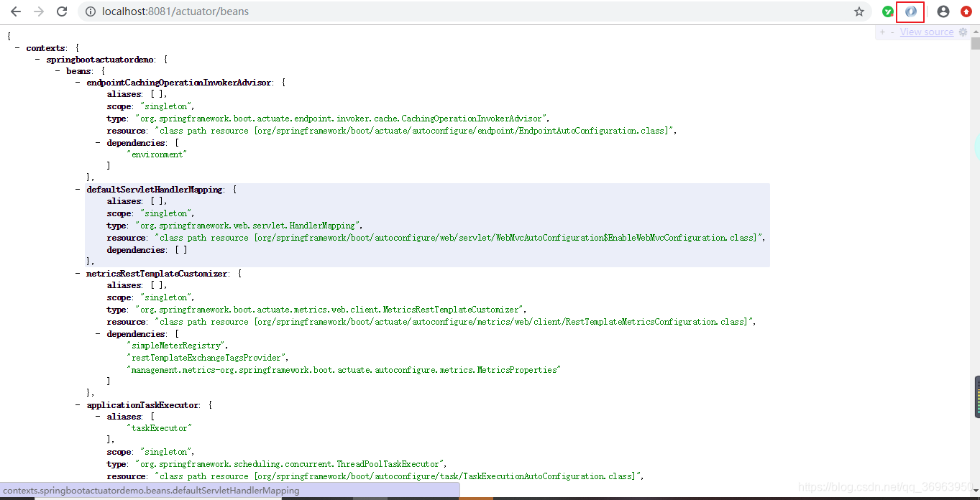
Task: Click the scope key under defaultServletHandlerMapping
Action: pyautogui.click(x=119, y=213)
